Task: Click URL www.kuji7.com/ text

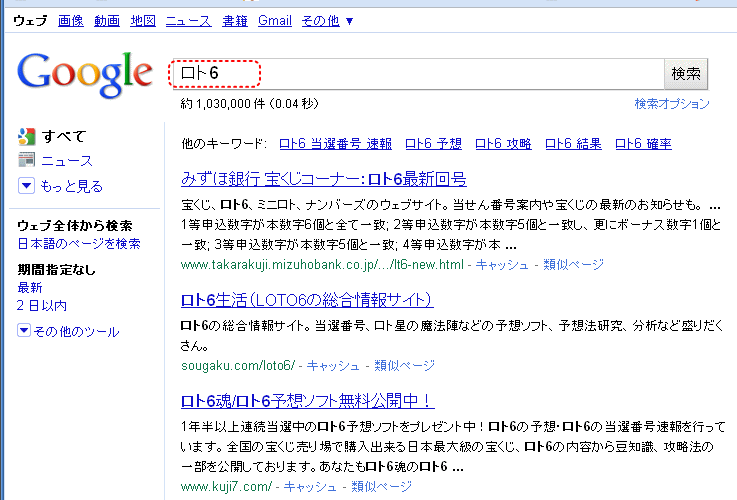Action: (226, 486)
